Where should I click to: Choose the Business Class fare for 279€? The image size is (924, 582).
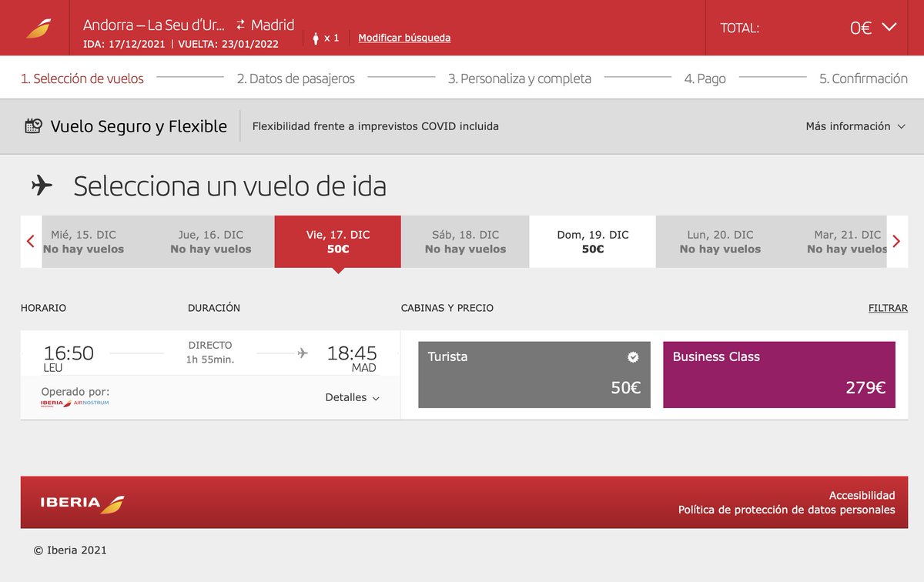(x=779, y=375)
